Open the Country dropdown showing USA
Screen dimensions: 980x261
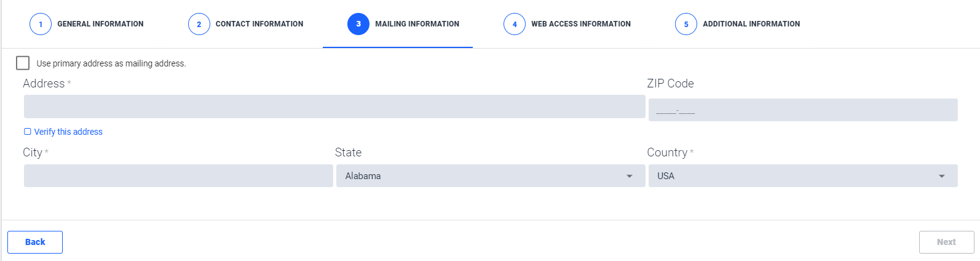pyautogui.click(x=803, y=176)
